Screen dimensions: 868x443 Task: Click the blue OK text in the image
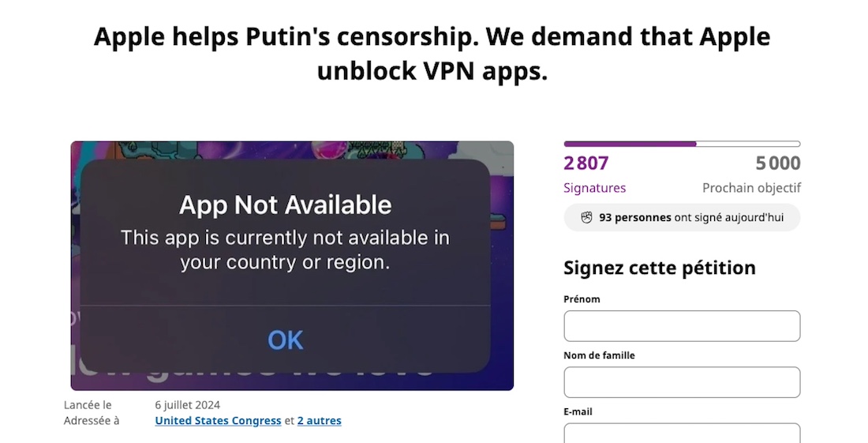tap(286, 340)
